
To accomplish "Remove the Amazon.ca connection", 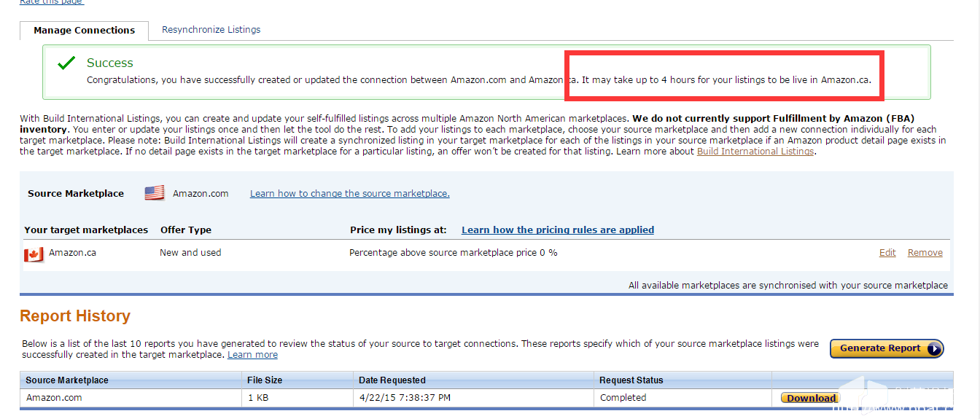I will tap(925, 253).
